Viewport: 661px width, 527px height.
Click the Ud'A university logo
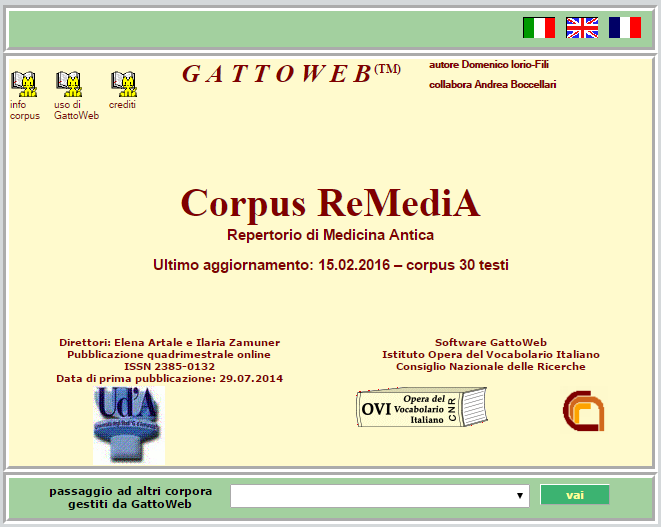(129, 426)
